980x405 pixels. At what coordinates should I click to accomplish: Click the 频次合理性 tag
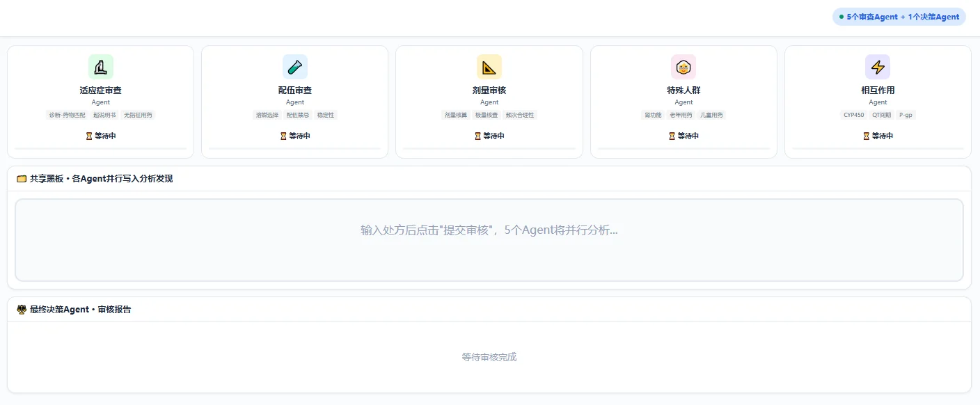[x=520, y=115]
